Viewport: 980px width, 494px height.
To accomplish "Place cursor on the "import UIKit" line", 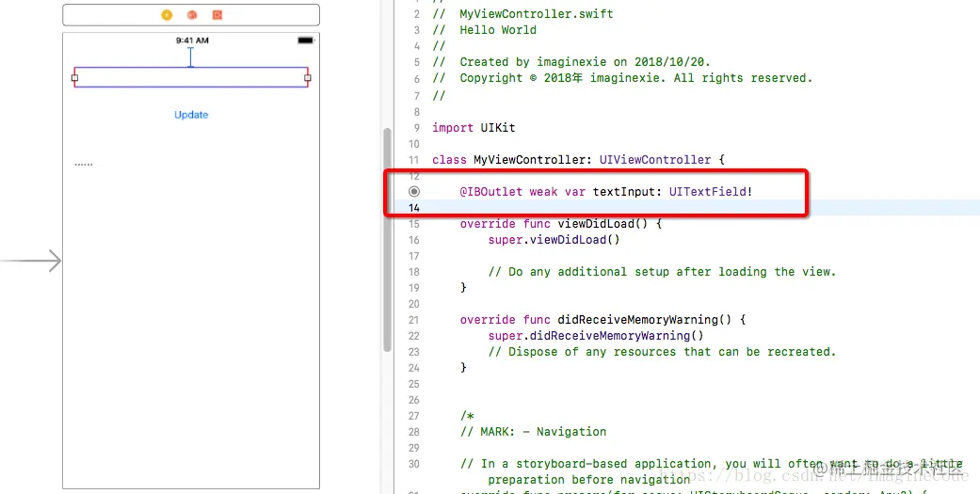I will pos(474,127).
